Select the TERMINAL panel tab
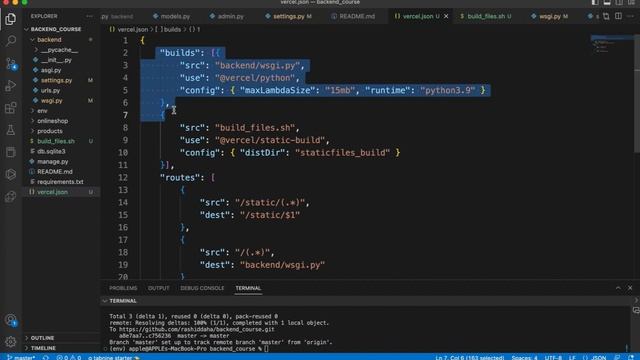 (x=248, y=288)
